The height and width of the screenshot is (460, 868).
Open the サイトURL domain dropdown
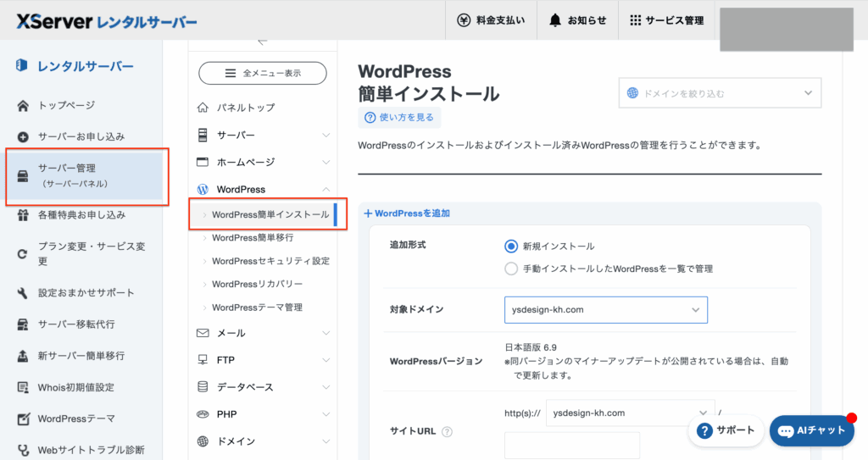(630, 413)
